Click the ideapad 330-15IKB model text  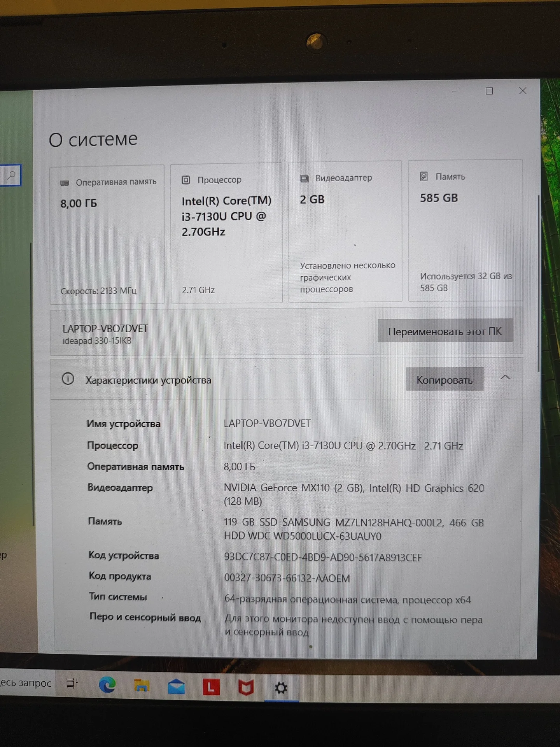[97, 341]
